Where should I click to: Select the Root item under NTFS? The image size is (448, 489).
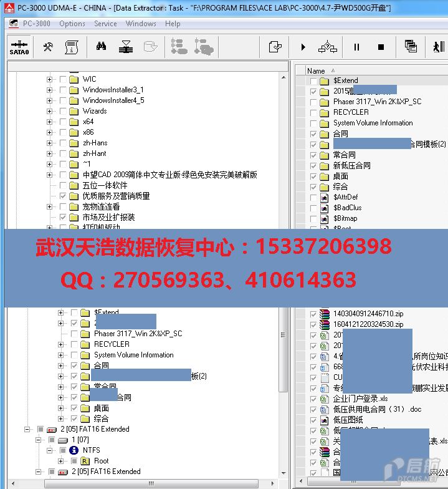coord(101,461)
